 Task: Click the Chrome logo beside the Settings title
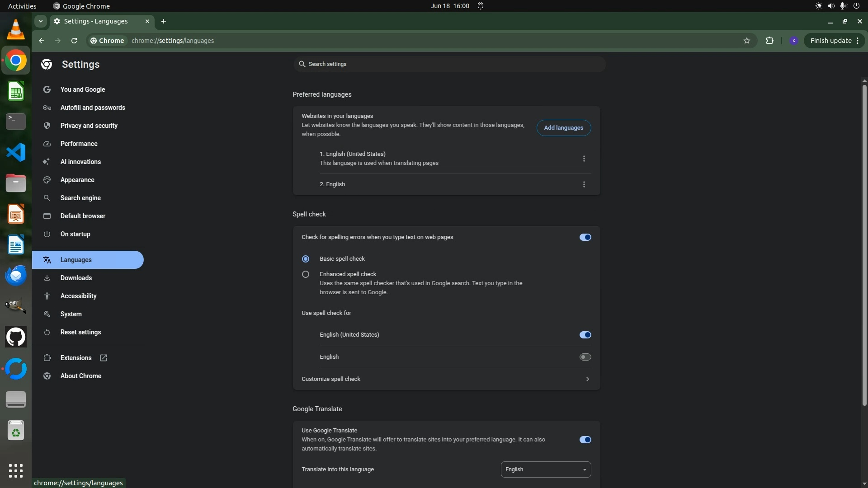(x=47, y=65)
